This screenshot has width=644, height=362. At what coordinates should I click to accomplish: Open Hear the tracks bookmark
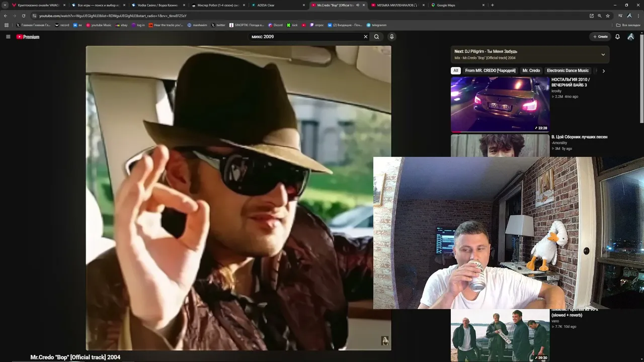166,25
